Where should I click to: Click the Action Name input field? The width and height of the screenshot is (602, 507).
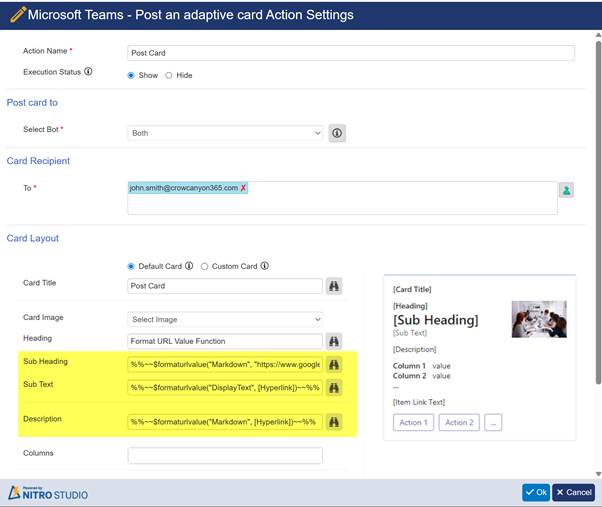click(351, 53)
